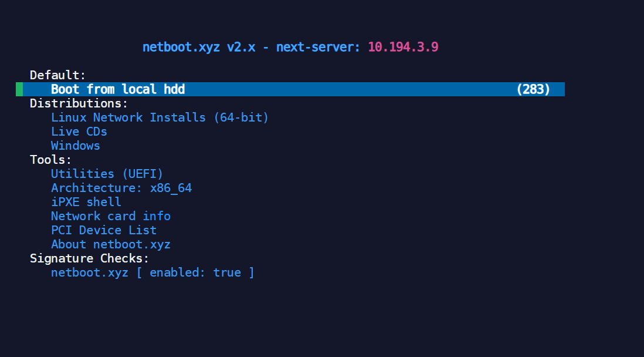644x357 pixels.
Task: Show Network card info
Action: (110, 216)
